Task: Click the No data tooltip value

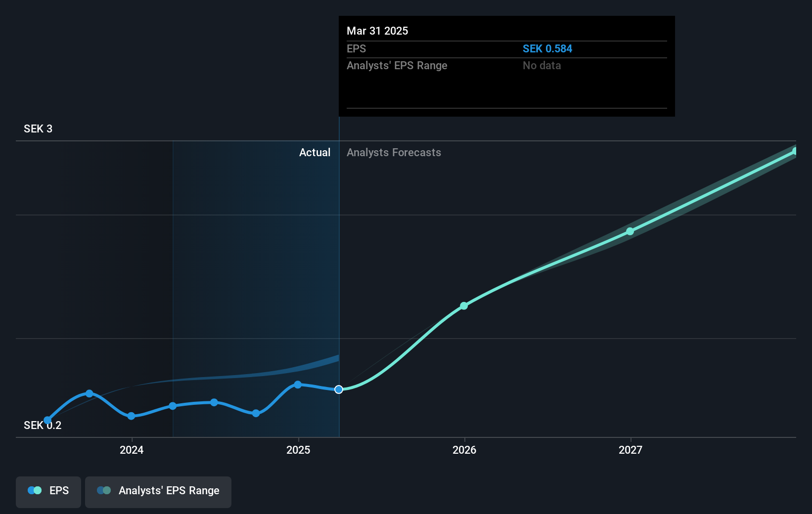Action: tap(541, 65)
